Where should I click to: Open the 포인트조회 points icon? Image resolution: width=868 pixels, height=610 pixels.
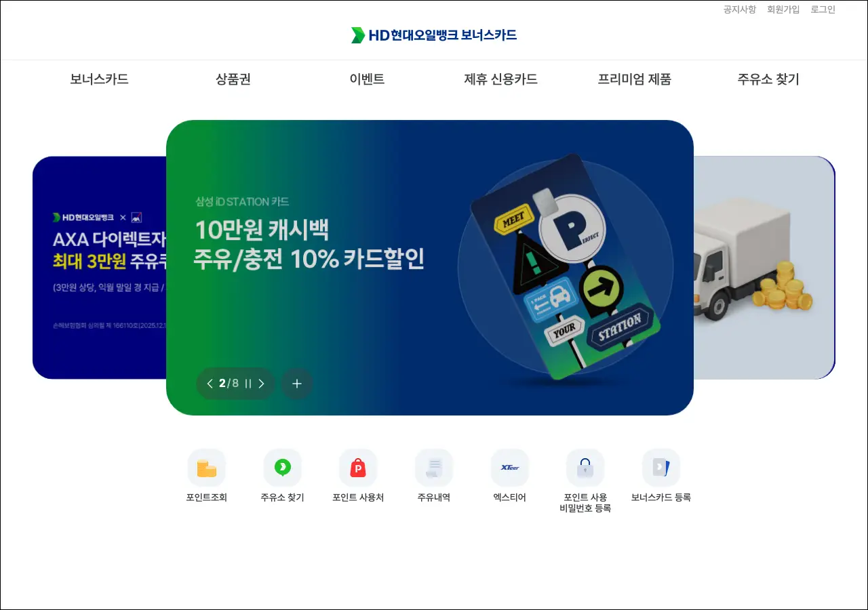pos(207,468)
